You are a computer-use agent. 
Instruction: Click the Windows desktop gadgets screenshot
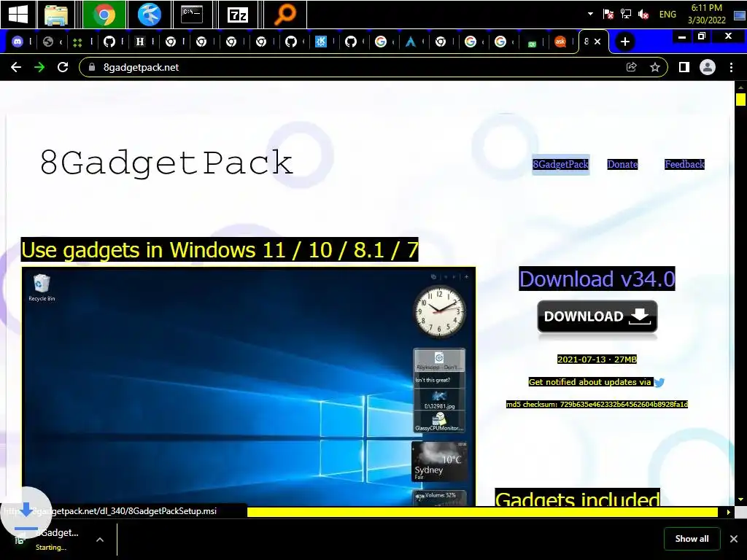pos(249,386)
